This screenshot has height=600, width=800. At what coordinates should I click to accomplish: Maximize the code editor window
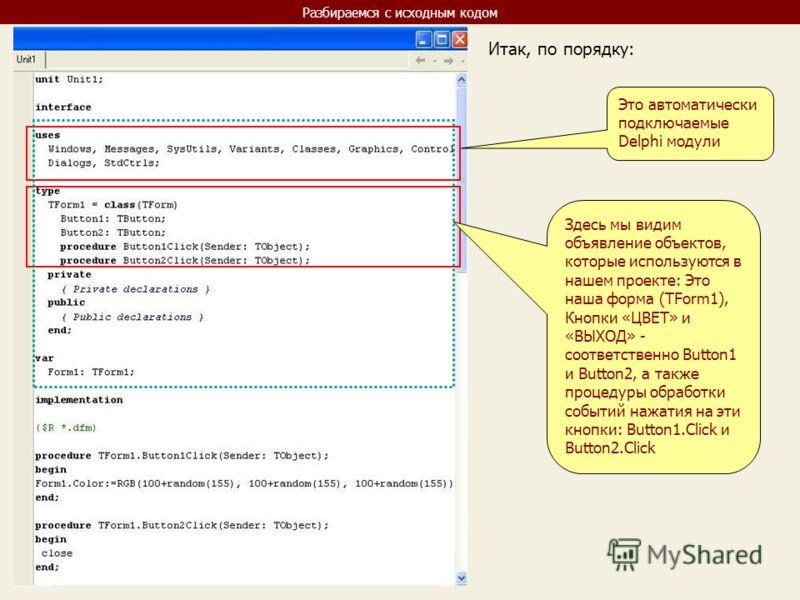[x=442, y=40]
